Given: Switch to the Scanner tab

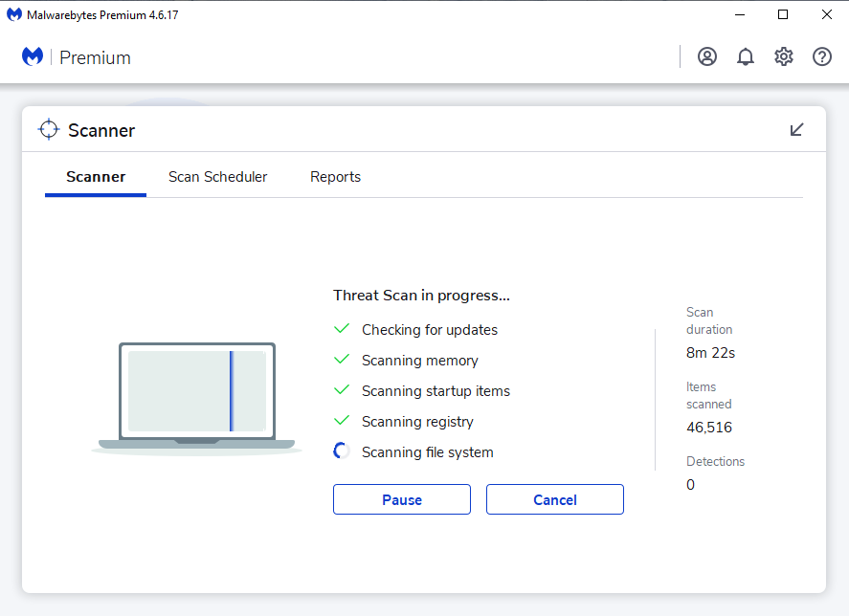Looking at the screenshot, I should pos(96,177).
